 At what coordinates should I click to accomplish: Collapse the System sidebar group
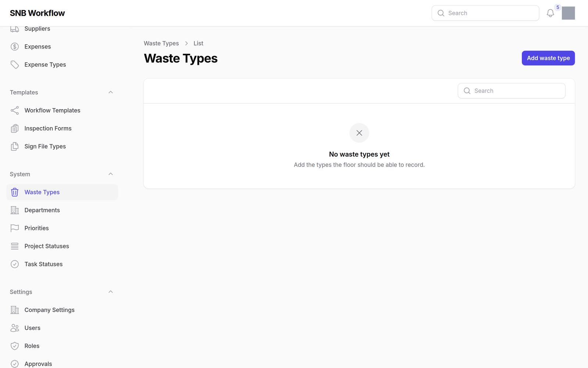(x=111, y=174)
